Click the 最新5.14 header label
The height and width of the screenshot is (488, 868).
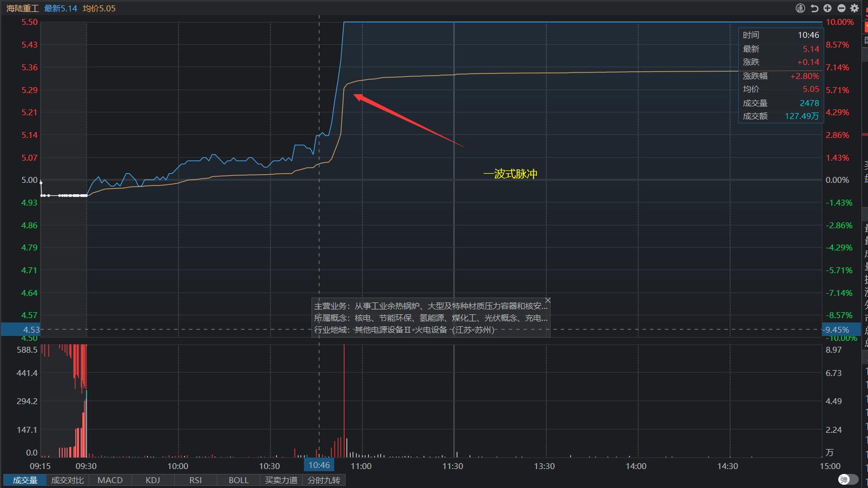click(61, 9)
